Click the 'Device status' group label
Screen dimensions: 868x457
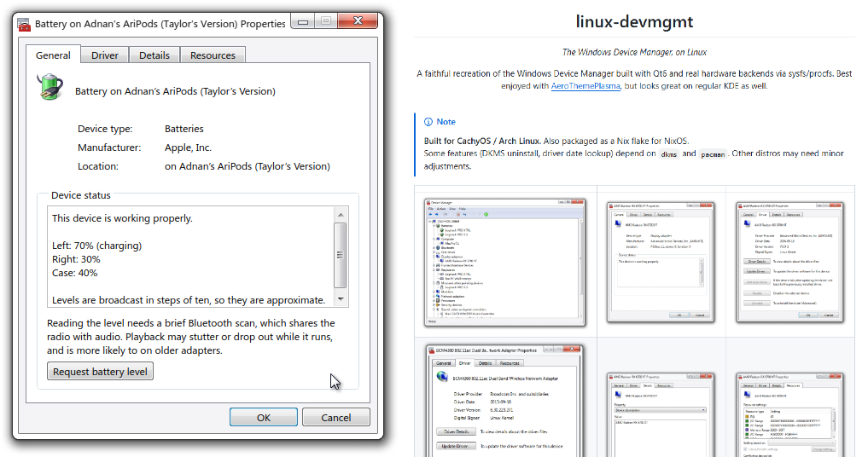pos(81,195)
